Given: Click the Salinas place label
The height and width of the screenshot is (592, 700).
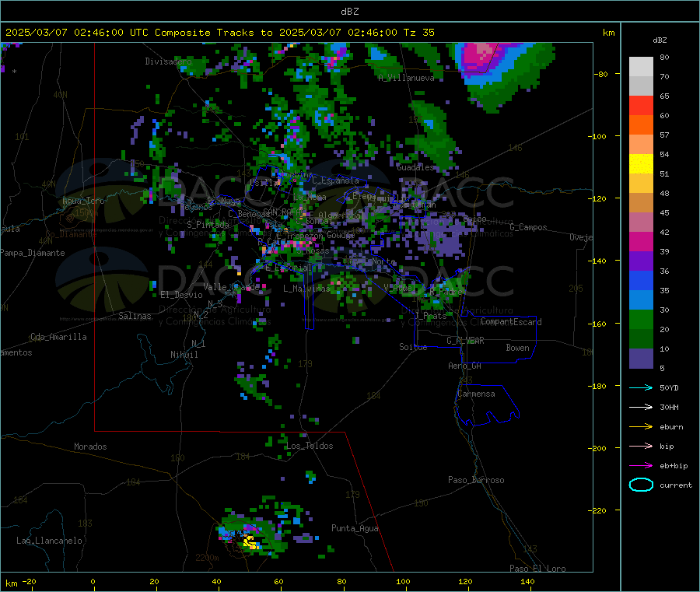Looking at the screenshot, I should (135, 316).
